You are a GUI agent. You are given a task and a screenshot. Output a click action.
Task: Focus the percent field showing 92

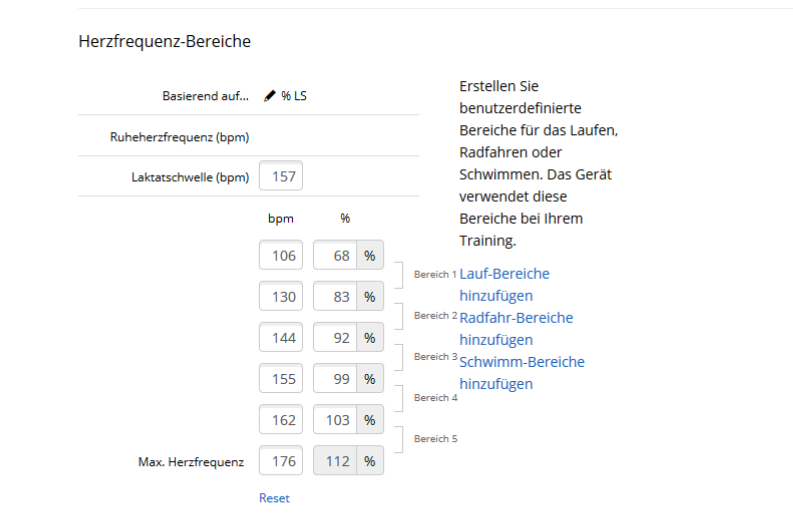point(336,338)
